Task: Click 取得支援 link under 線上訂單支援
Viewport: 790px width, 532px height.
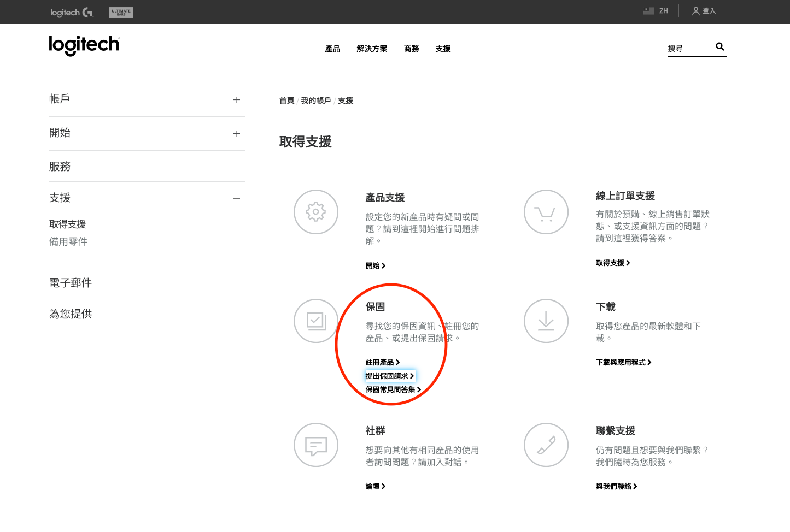Action: point(613,263)
